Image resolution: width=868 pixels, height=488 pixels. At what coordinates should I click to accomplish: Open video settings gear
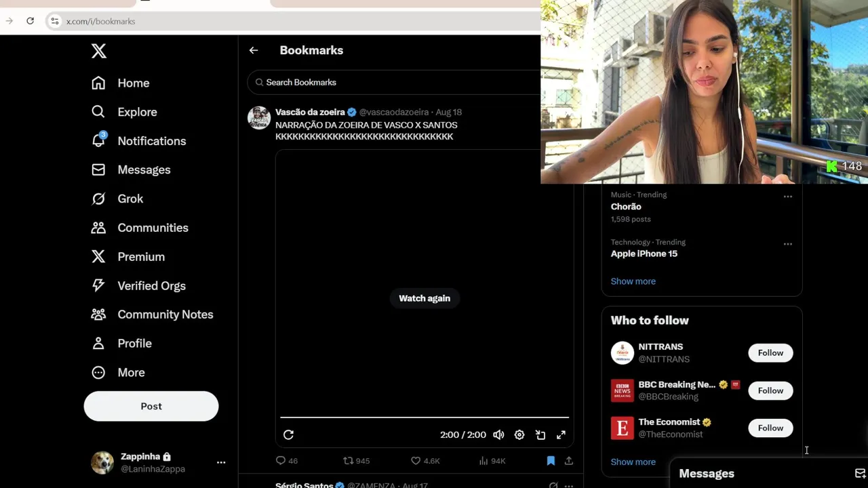pyautogui.click(x=519, y=435)
